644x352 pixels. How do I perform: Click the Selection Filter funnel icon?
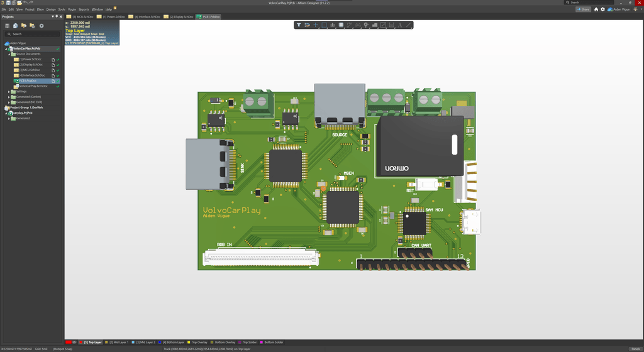299,25
